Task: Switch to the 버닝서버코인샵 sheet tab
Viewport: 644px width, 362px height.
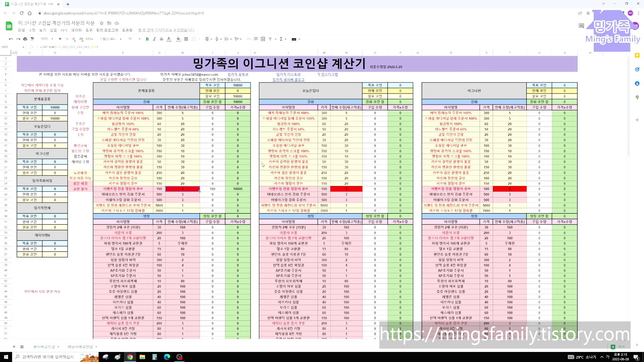Action: point(80,347)
